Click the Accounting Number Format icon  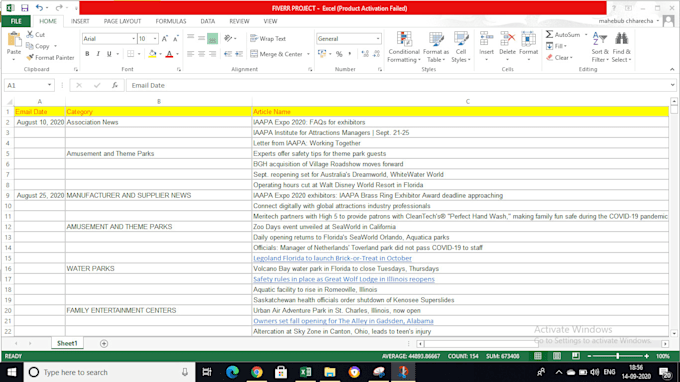pyautogui.click(x=322, y=54)
